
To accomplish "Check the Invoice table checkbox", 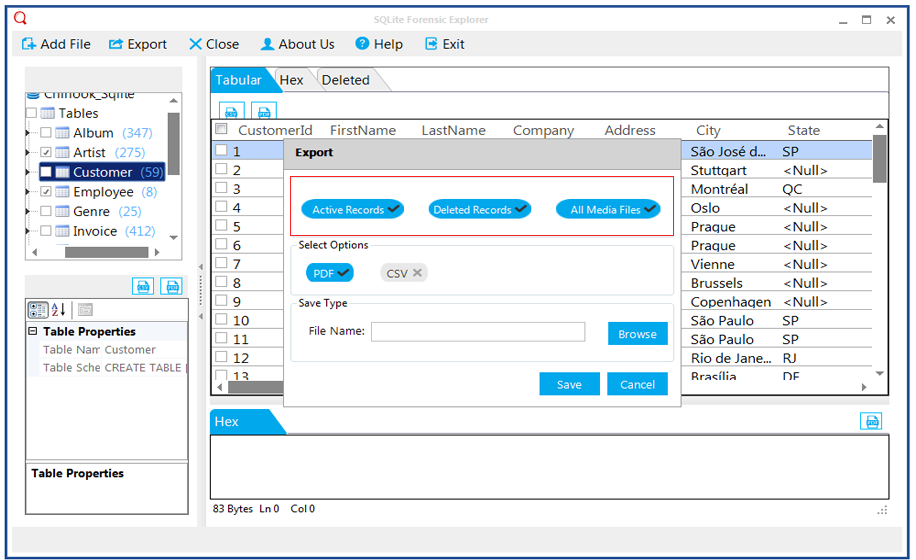I will (46, 231).
